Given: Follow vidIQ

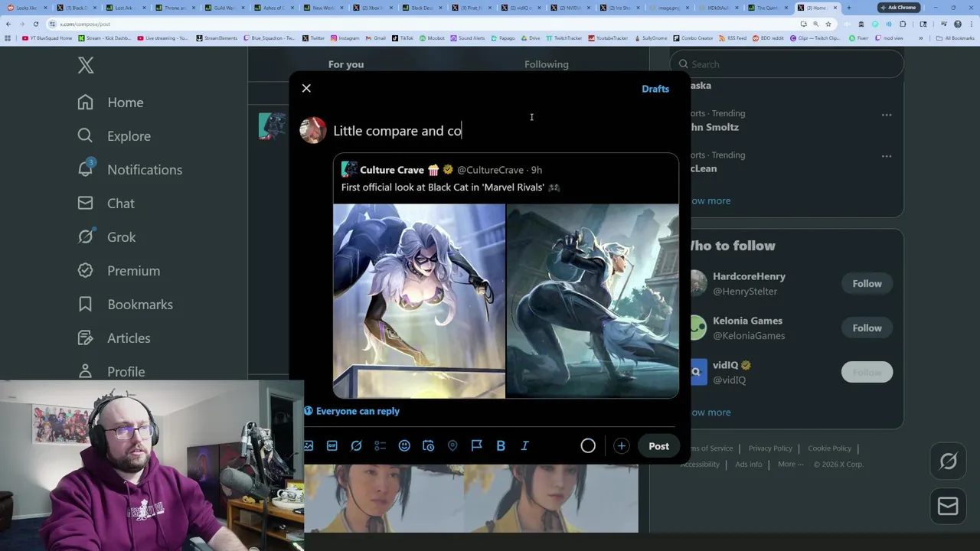Looking at the screenshot, I should point(867,373).
